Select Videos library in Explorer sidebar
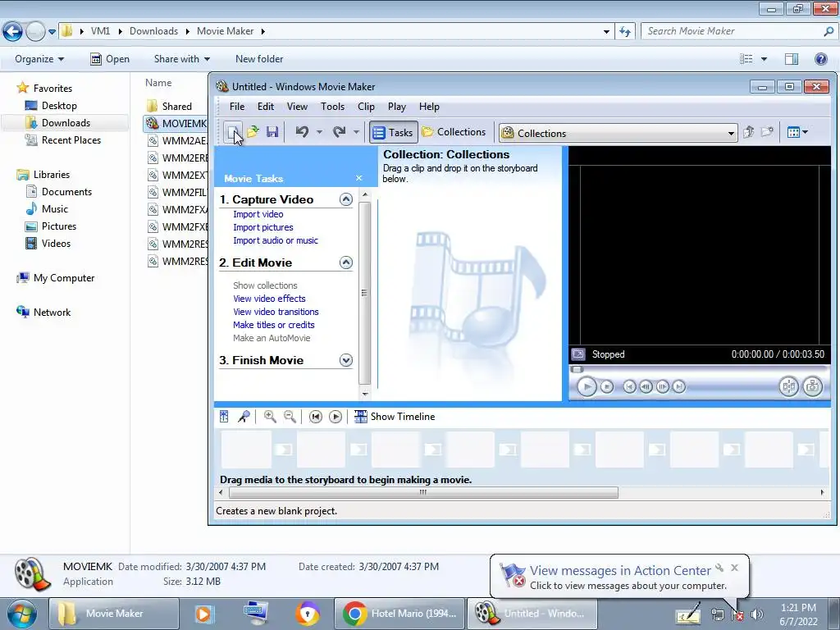This screenshot has width=840, height=630. pos(56,243)
